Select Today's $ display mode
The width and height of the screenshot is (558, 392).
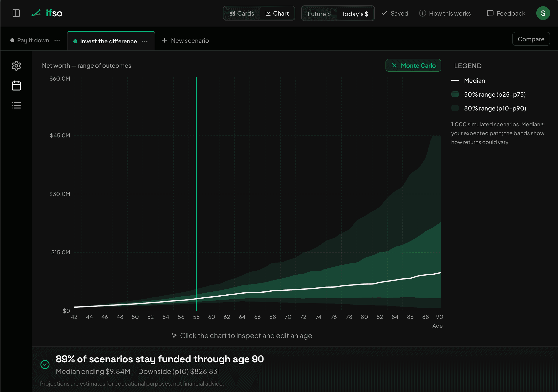355,14
